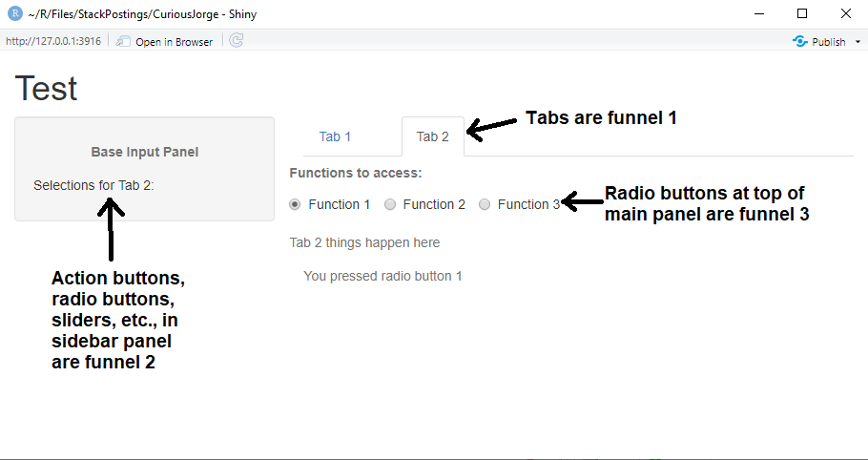Screen dimensions: 868x460
Task: Expand the Publish dropdown arrow
Action: pyautogui.click(x=858, y=42)
